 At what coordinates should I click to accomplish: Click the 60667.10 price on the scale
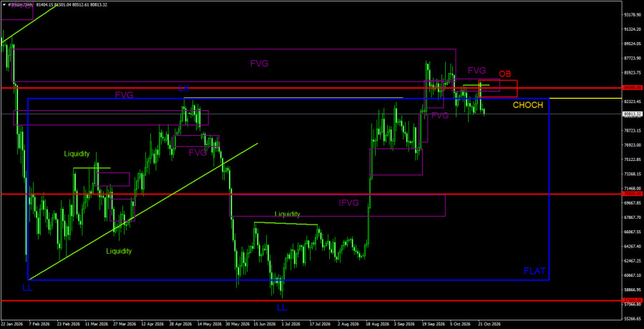(x=632, y=275)
